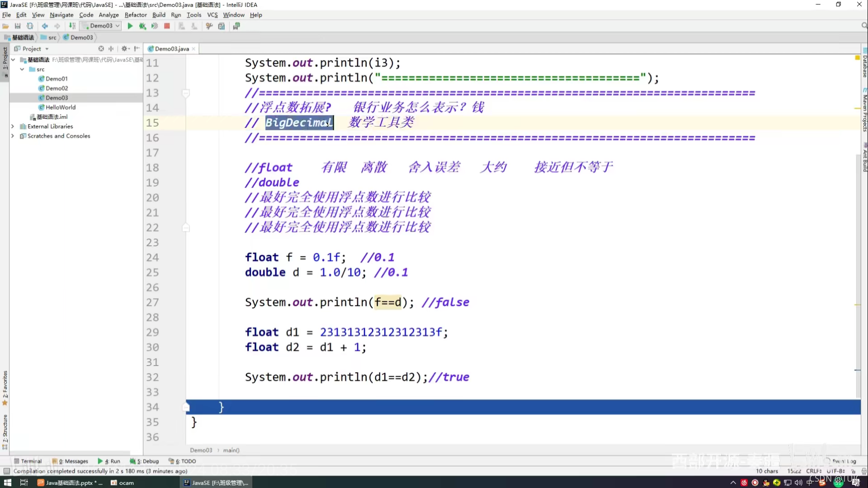Image resolution: width=868 pixels, height=488 pixels.
Task: Collapse the 基础语法 module tree node
Action: point(13,60)
